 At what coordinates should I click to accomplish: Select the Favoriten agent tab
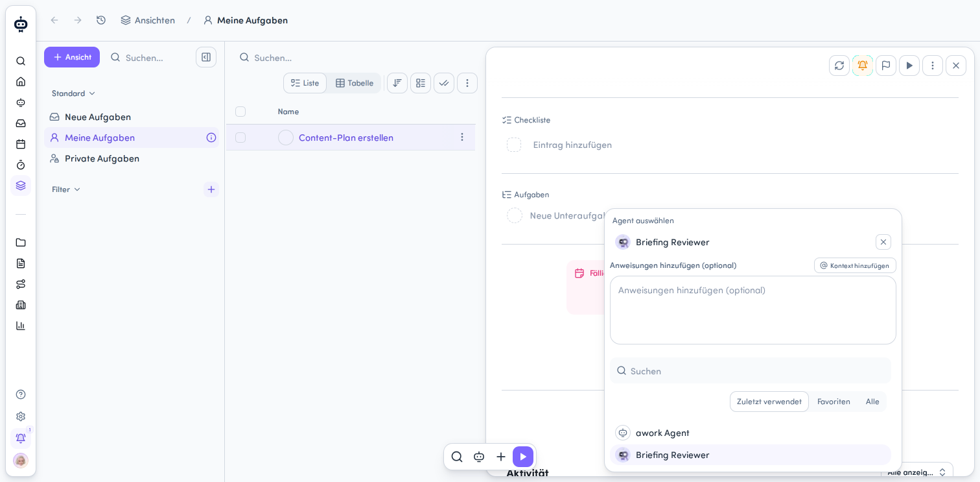coord(834,402)
